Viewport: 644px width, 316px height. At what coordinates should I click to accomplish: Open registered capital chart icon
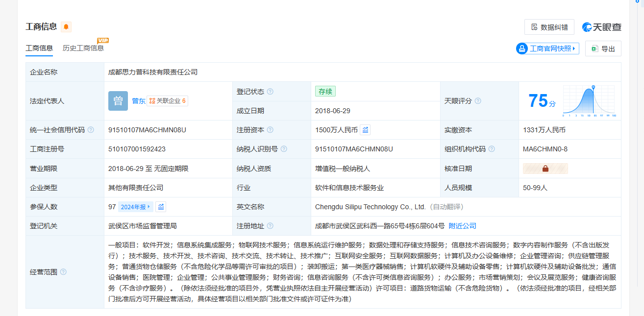(365, 130)
